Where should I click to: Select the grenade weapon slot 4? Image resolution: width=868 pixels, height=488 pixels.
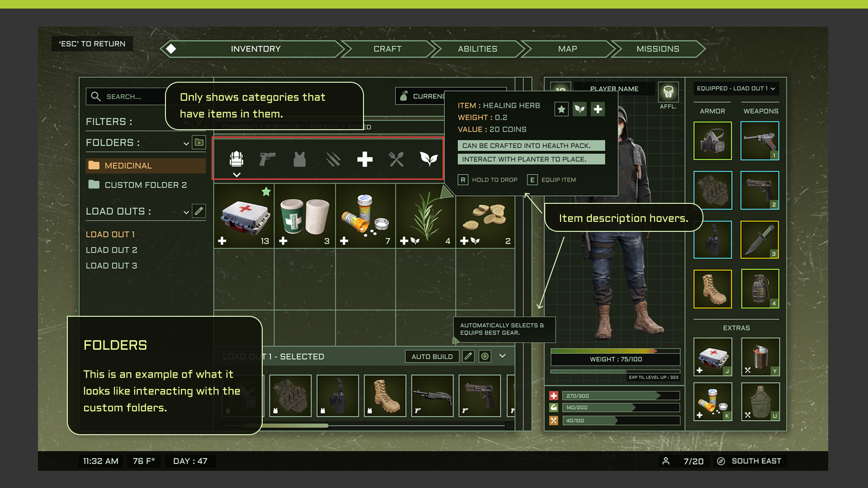tap(760, 289)
